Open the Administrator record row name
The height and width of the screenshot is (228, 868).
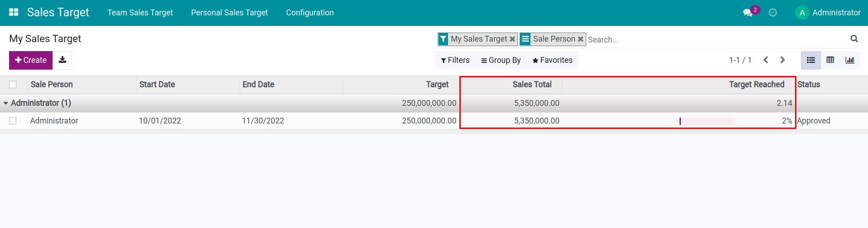point(54,121)
